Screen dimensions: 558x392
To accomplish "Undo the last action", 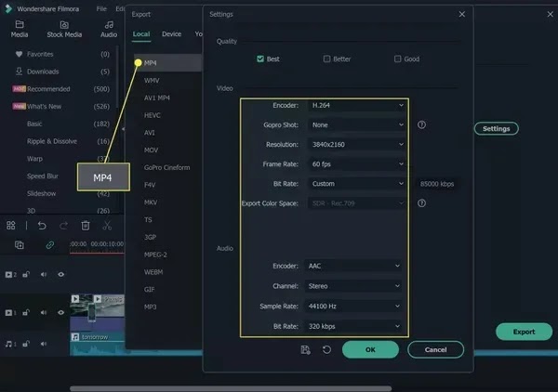I will point(42,226).
